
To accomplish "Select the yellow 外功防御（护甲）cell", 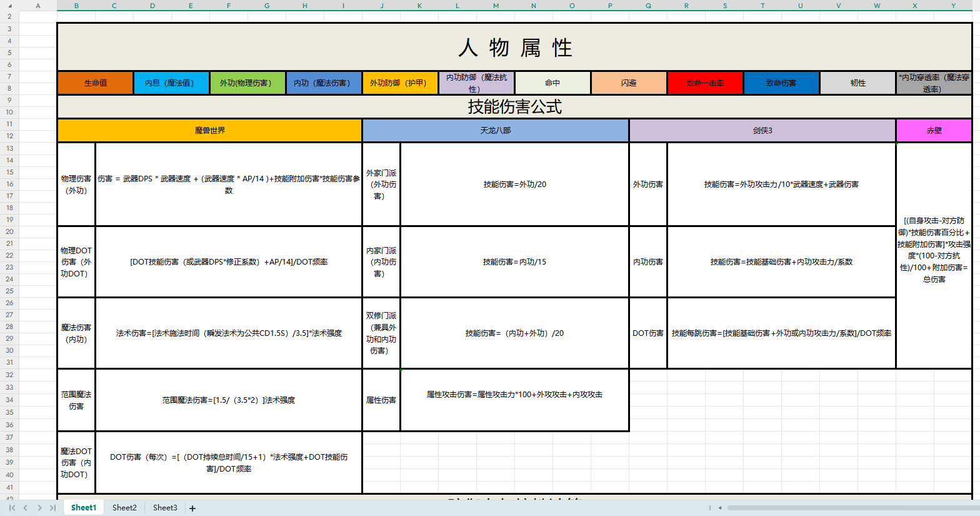I will 400,83.
